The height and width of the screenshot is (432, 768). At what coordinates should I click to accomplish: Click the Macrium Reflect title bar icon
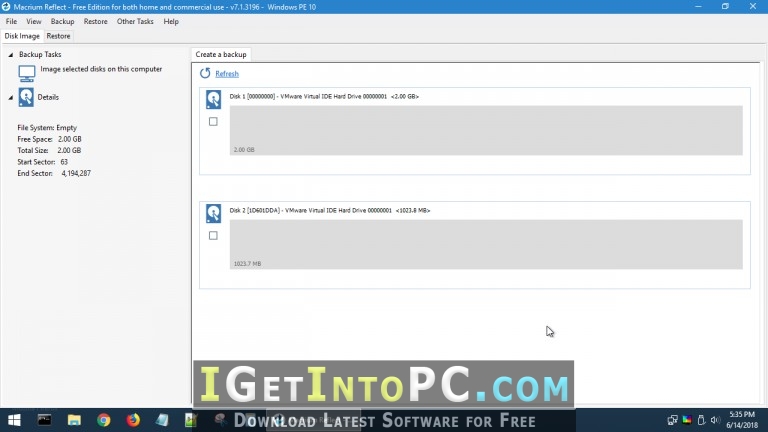click(x=6, y=7)
